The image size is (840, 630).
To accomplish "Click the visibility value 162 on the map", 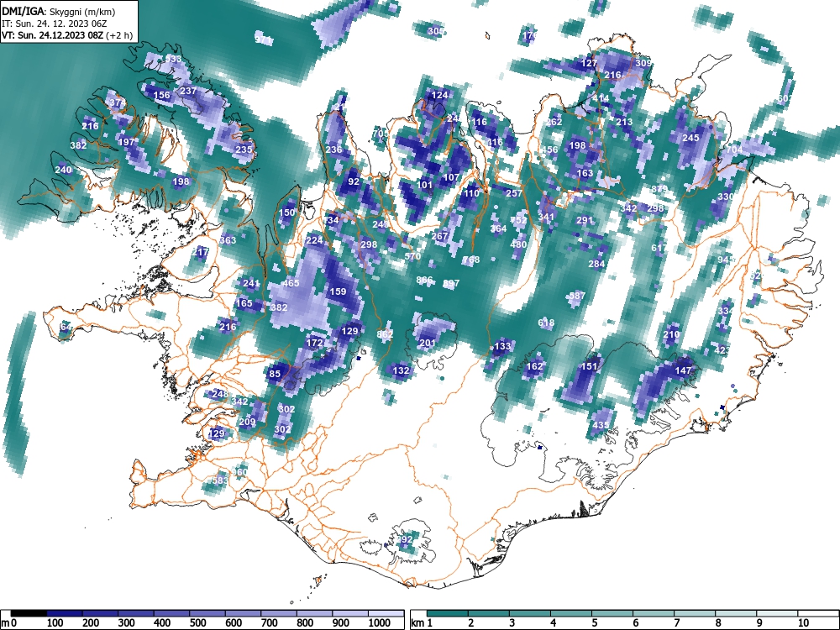I will pyautogui.click(x=534, y=366).
